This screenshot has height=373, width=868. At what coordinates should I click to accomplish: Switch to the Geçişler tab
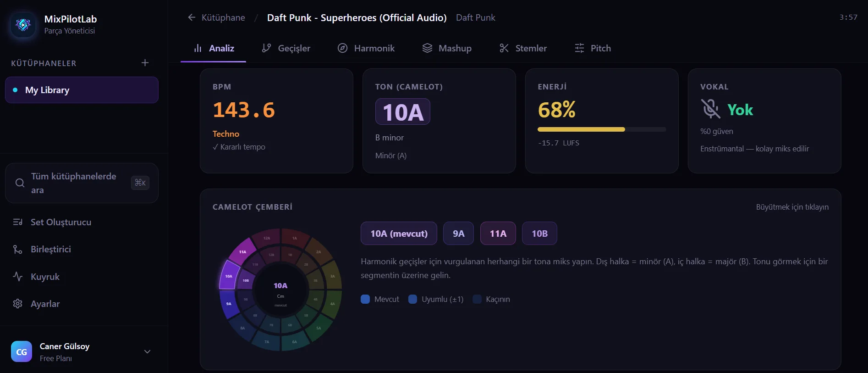pos(286,48)
